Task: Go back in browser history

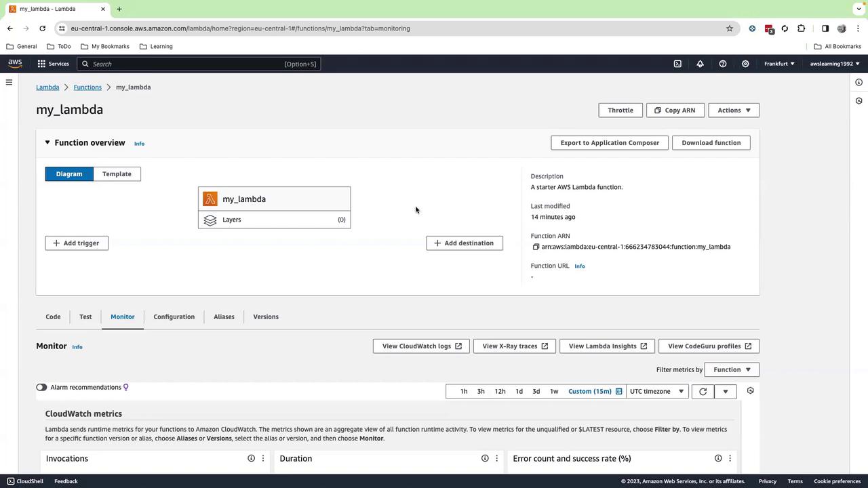Action: (x=9, y=28)
